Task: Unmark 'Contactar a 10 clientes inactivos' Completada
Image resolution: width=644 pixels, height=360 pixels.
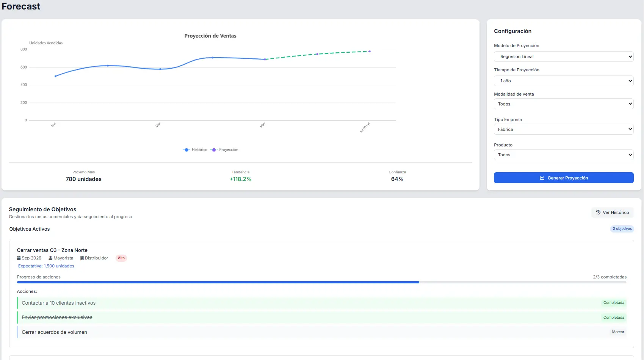Action: click(613, 303)
